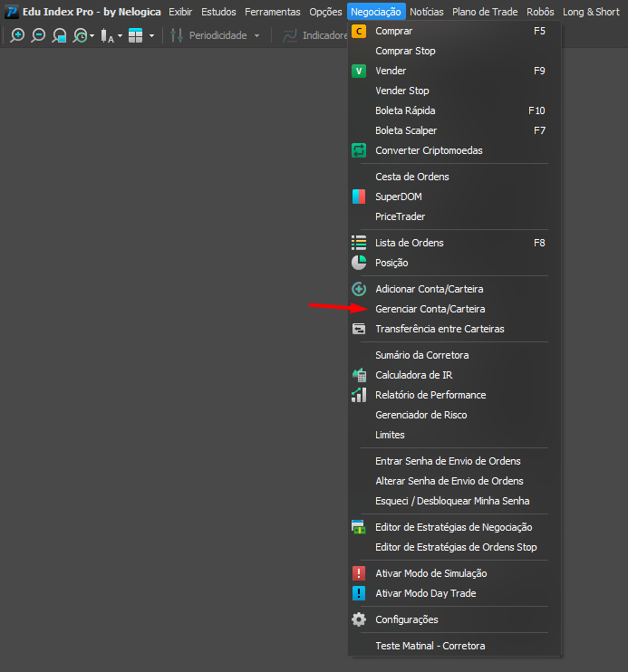Click the F8 shortcut beside Lista de Ordens
628x672 pixels.
point(539,243)
